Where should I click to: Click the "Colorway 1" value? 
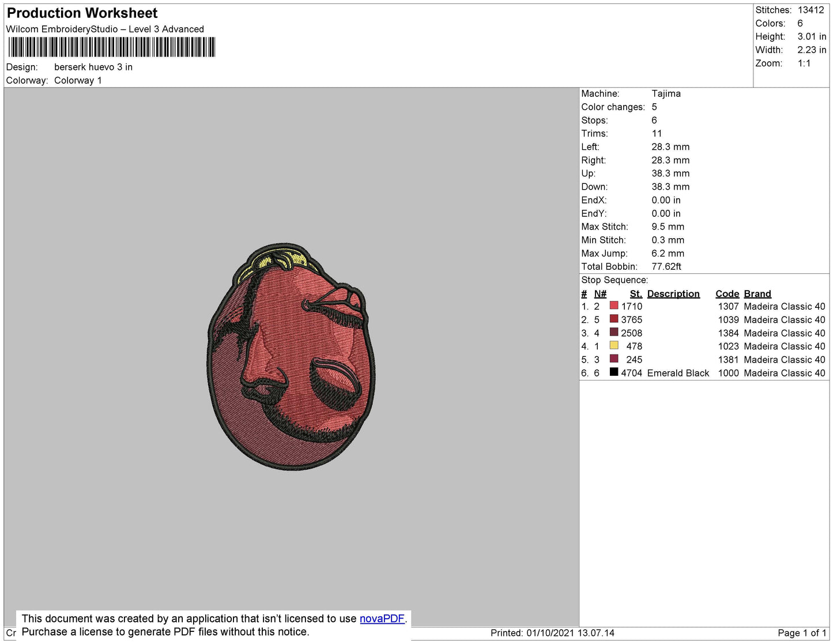pyautogui.click(x=78, y=80)
